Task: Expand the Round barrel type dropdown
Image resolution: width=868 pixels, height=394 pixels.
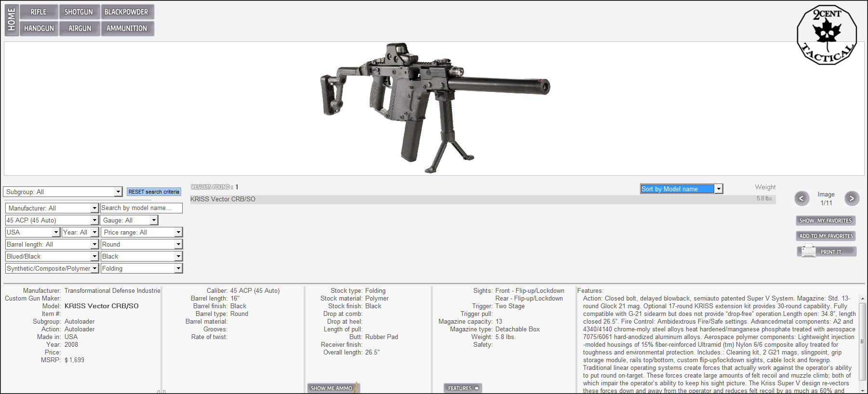Action: point(178,244)
